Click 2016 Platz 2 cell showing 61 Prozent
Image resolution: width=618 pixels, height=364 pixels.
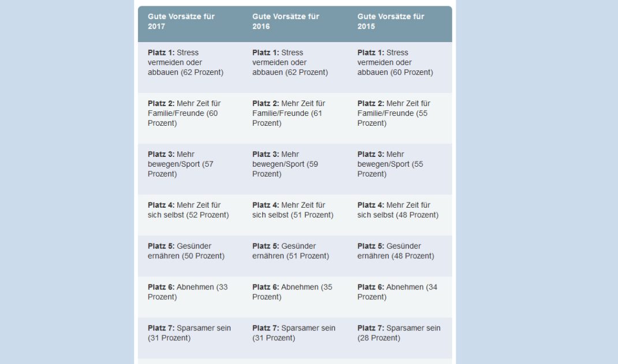tap(289, 113)
